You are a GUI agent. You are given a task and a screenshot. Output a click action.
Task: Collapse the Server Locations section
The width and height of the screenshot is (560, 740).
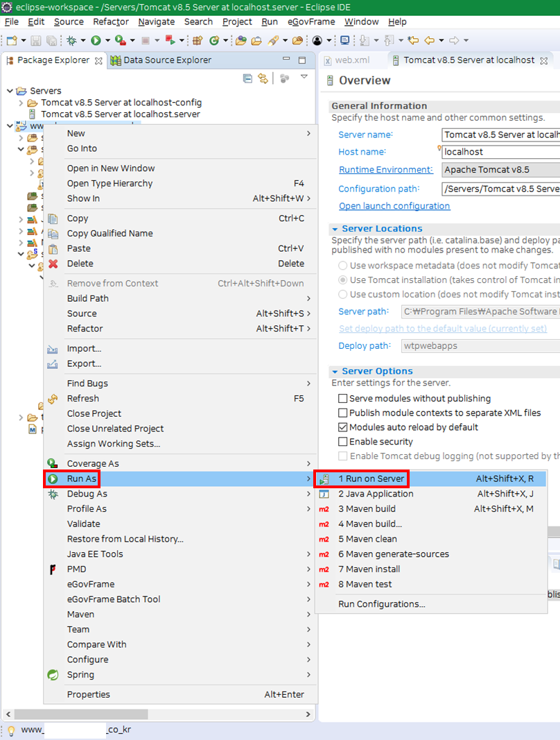(x=335, y=229)
